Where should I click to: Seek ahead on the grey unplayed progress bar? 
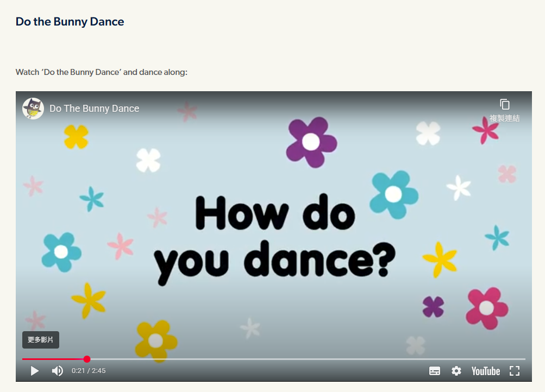coord(304,359)
